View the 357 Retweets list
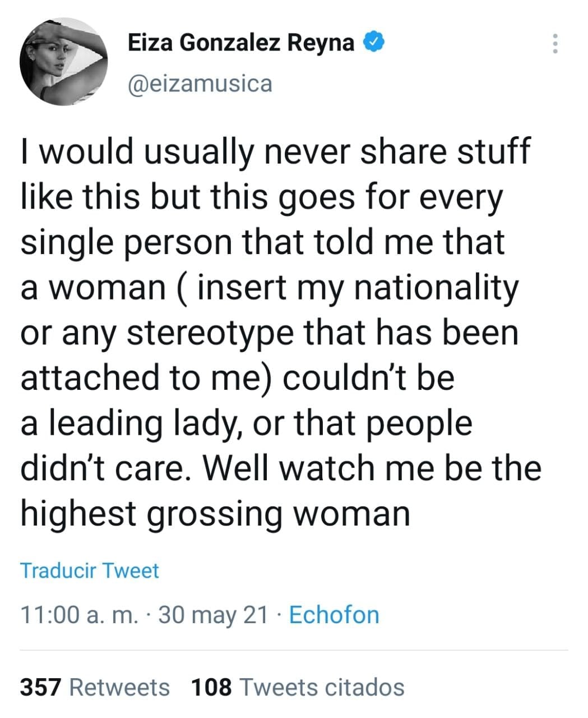The image size is (588, 718). (118, 687)
